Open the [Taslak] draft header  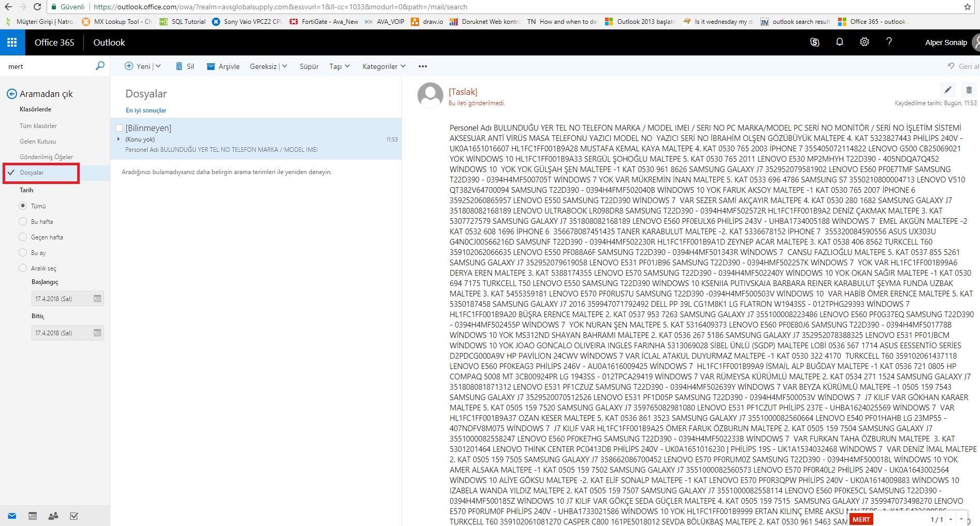tap(463, 92)
